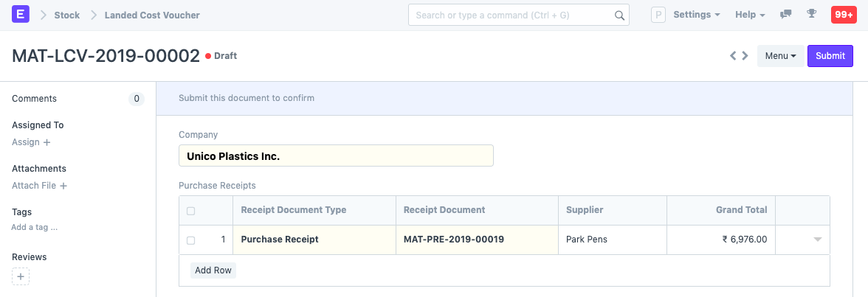Submit the landed cost voucher
Viewport: 868px width, 297px height.
pyautogui.click(x=830, y=56)
